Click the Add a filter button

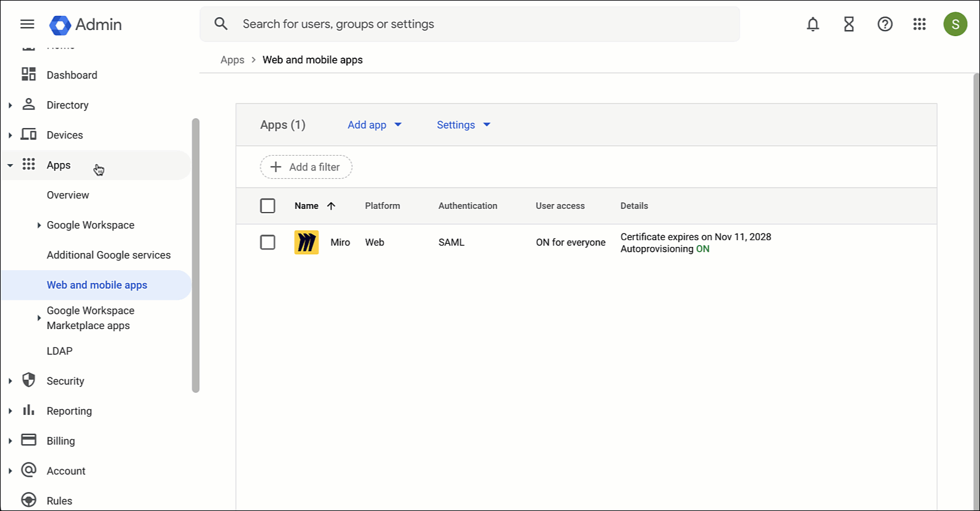coord(306,167)
